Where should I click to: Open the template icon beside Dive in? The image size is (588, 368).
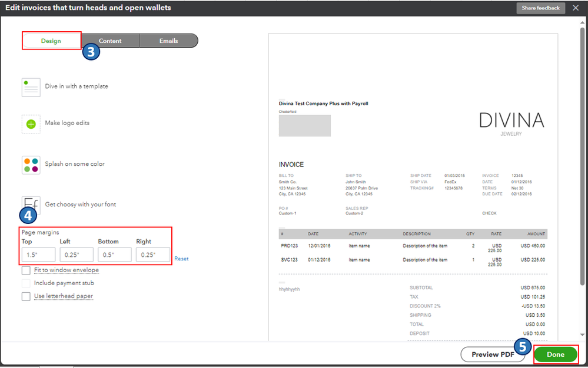click(x=31, y=87)
